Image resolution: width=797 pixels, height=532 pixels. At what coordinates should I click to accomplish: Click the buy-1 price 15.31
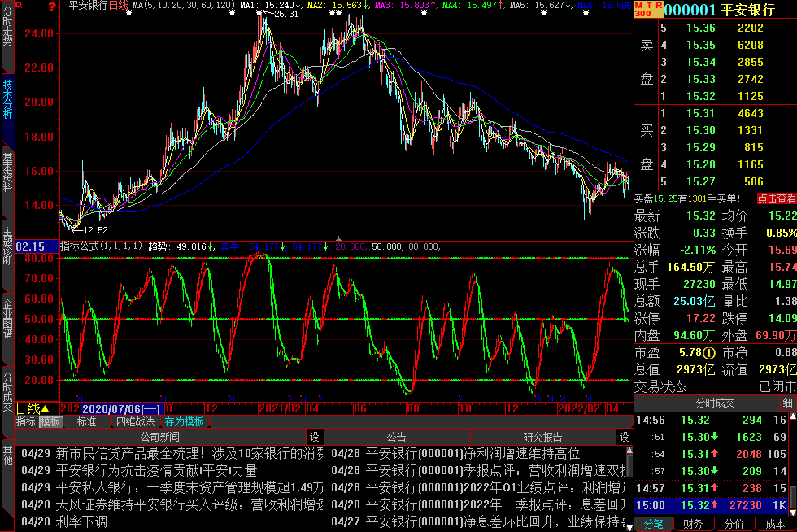(x=700, y=113)
